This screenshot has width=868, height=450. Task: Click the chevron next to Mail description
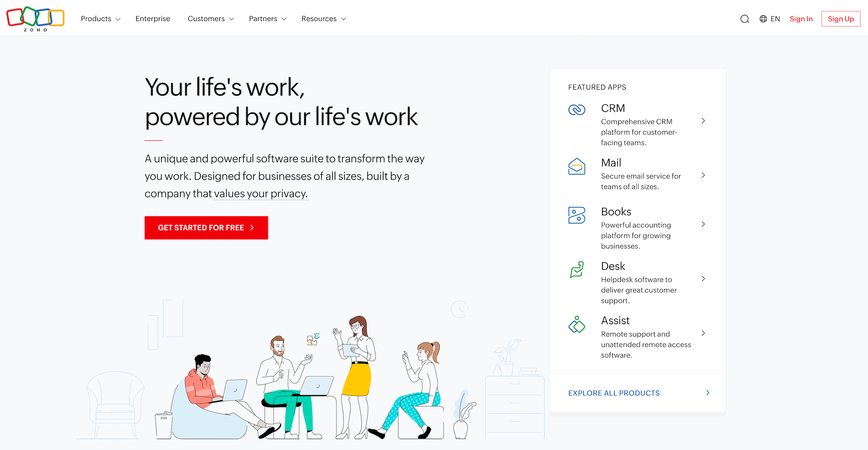coord(703,175)
